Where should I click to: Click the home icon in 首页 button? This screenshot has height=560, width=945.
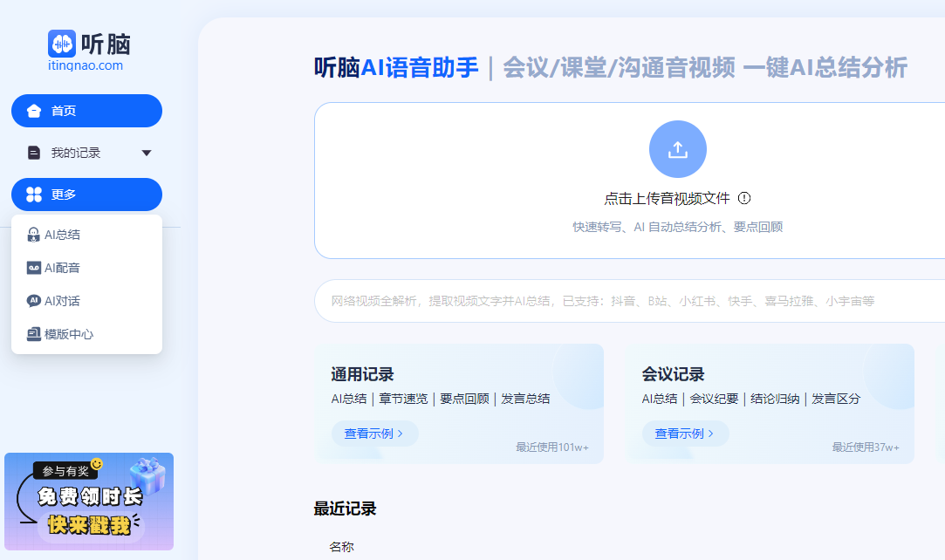pos(34,111)
